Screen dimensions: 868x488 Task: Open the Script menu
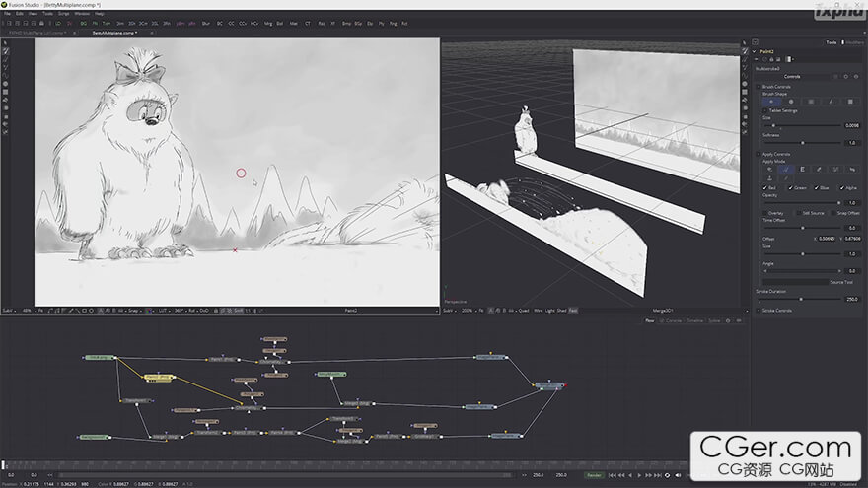point(63,14)
